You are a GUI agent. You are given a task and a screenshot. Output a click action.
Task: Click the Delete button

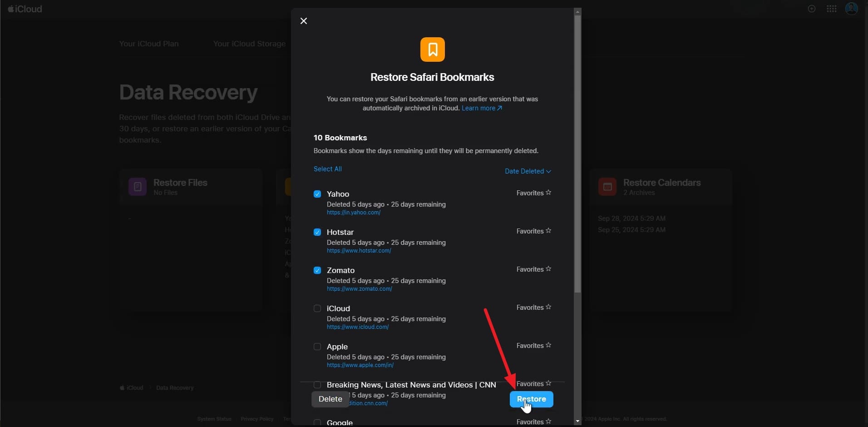click(x=330, y=399)
